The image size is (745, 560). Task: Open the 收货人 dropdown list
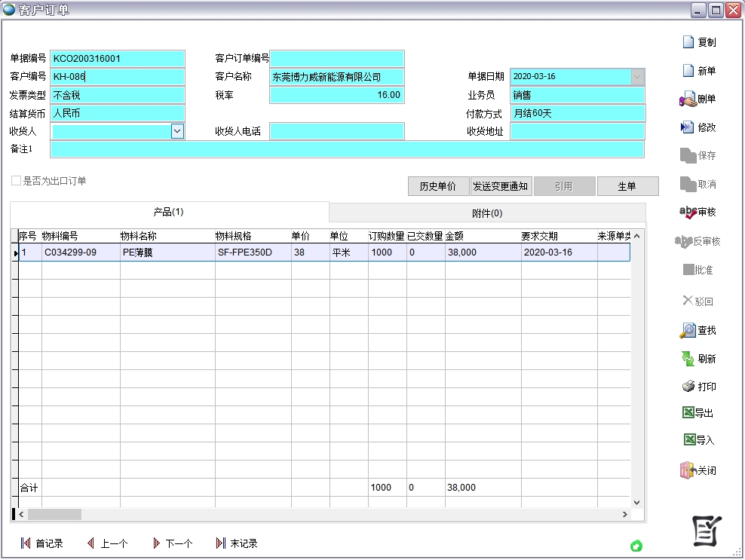178,131
